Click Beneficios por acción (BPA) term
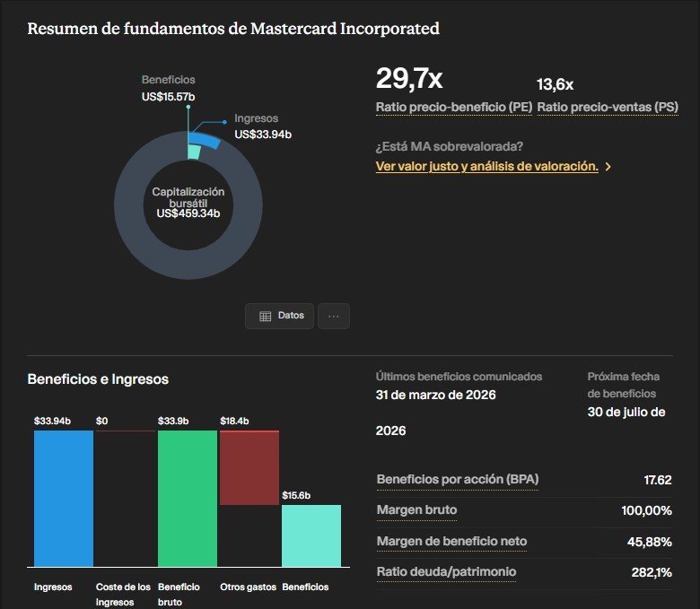700x609 pixels. click(x=458, y=479)
